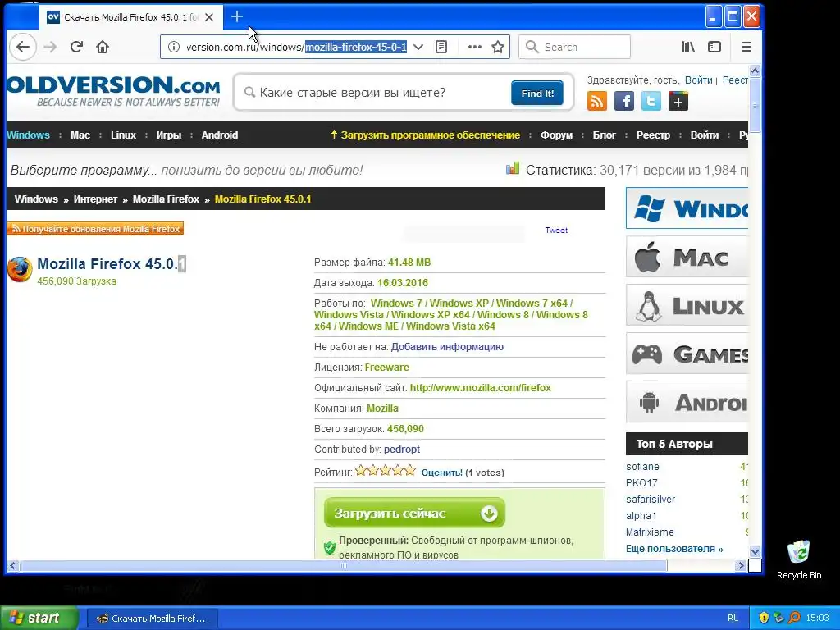Open the Android nav menu item
Screen dimensions: 840x630
tap(220, 135)
